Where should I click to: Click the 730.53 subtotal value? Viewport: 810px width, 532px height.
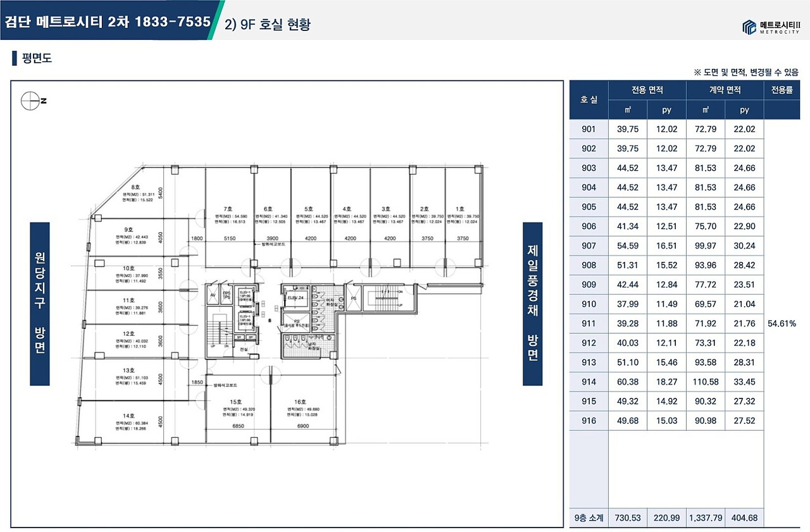[628, 518]
